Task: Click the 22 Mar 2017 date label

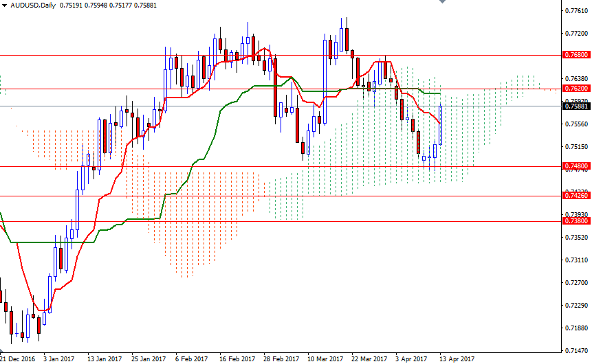Action: [x=369, y=359]
